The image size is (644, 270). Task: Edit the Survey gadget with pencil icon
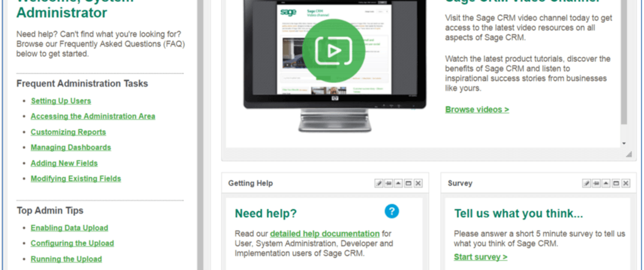pos(586,183)
